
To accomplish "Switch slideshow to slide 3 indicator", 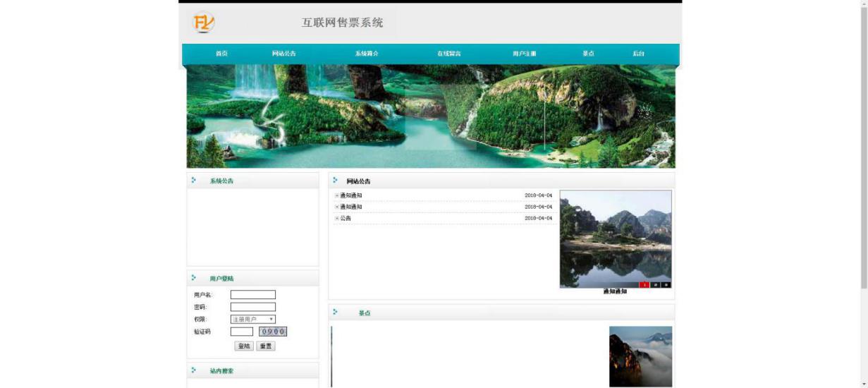I will [666, 285].
